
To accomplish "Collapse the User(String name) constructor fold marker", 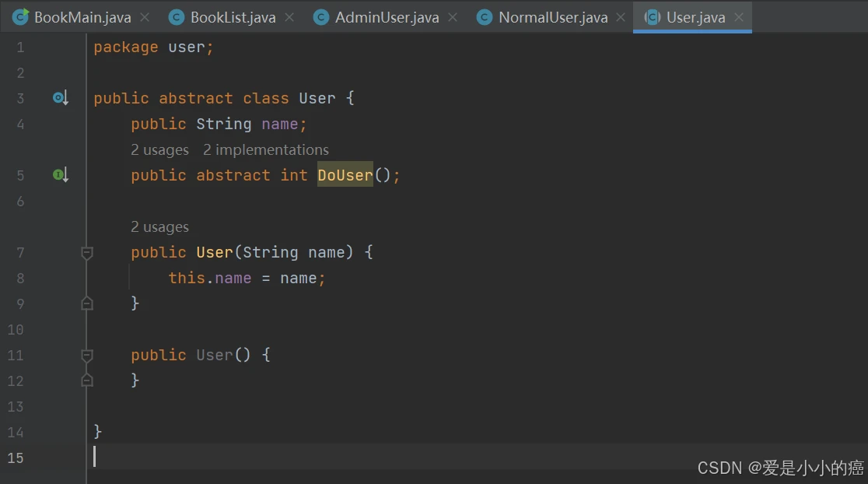I will 87,253.
